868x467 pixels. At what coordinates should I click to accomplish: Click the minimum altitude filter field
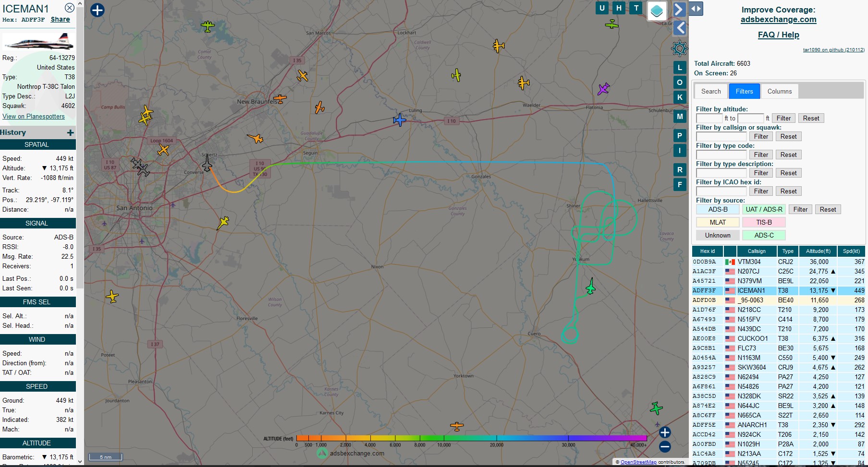[x=709, y=118]
